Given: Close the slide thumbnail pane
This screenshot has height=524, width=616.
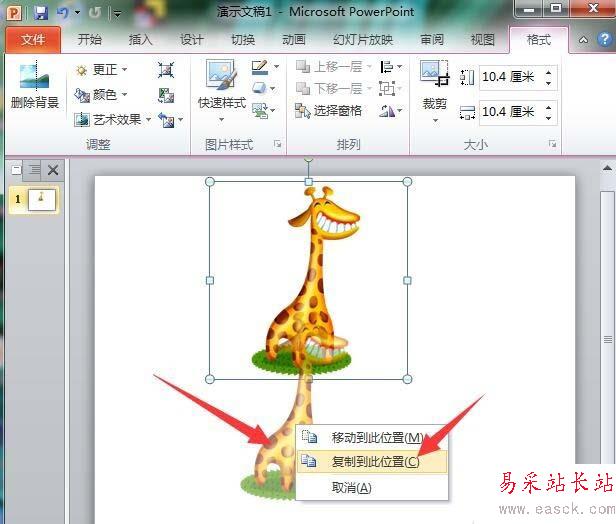Looking at the screenshot, I should [53, 170].
